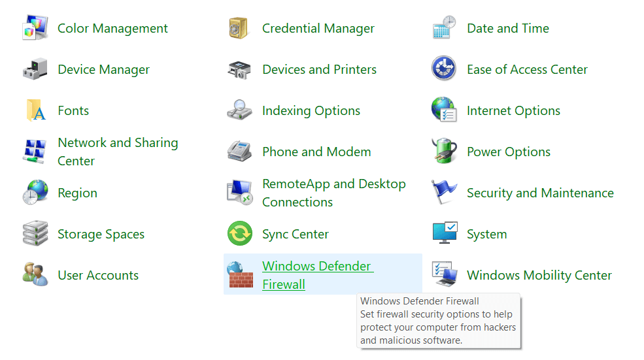The height and width of the screenshot is (360, 644).
Task: Open the Network and Sharing Center icon
Action: pyautogui.click(x=35, y=152)
